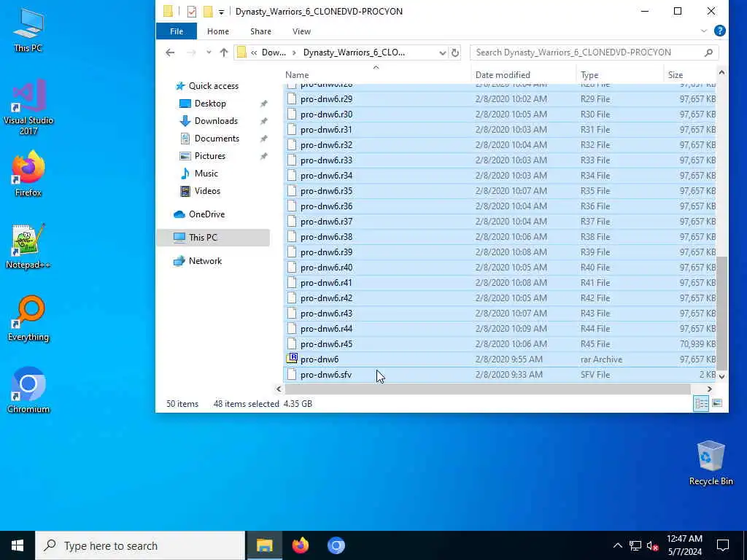Open This PC desktop icon
The image size is (747, 560).
point(28,29)
